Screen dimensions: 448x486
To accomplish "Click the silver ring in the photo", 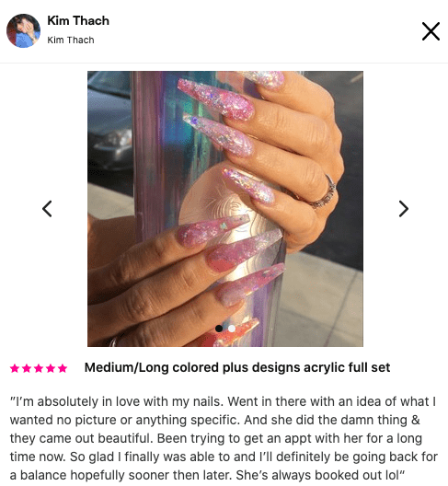I will click(x=324, y=194).
